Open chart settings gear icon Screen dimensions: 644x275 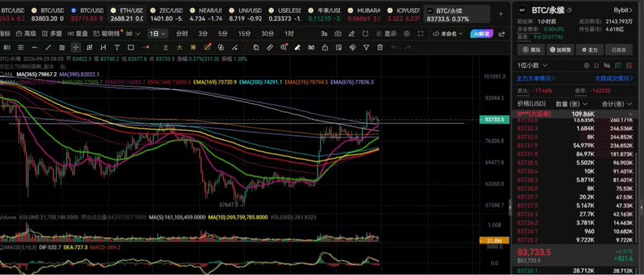coord(406,34)
